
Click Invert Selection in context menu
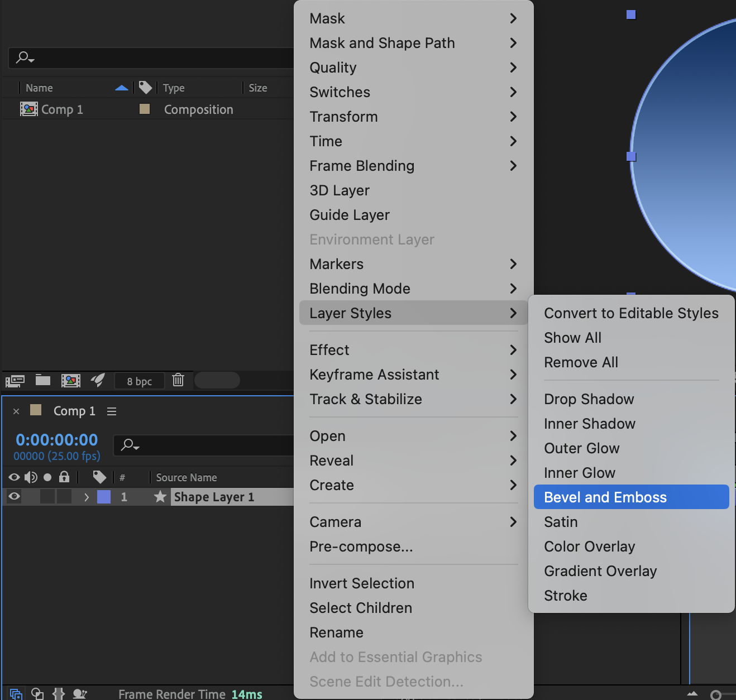(x=414, y=583)
